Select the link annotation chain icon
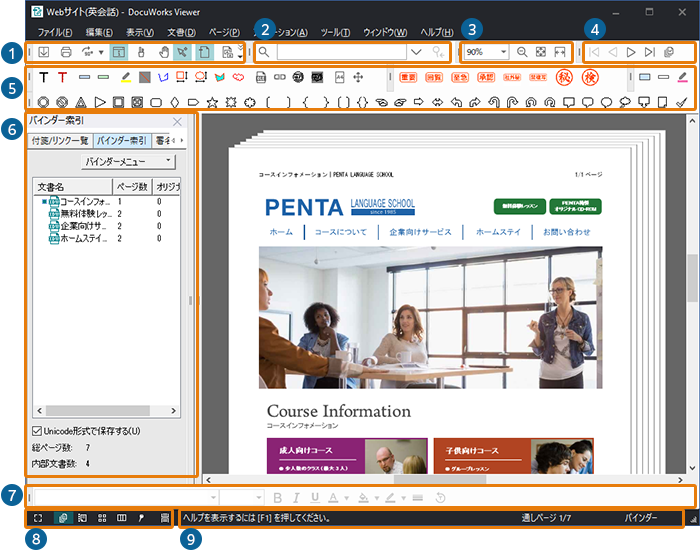Image resolution: width=700 pixels, height=550 pixels. click(279, 77)
